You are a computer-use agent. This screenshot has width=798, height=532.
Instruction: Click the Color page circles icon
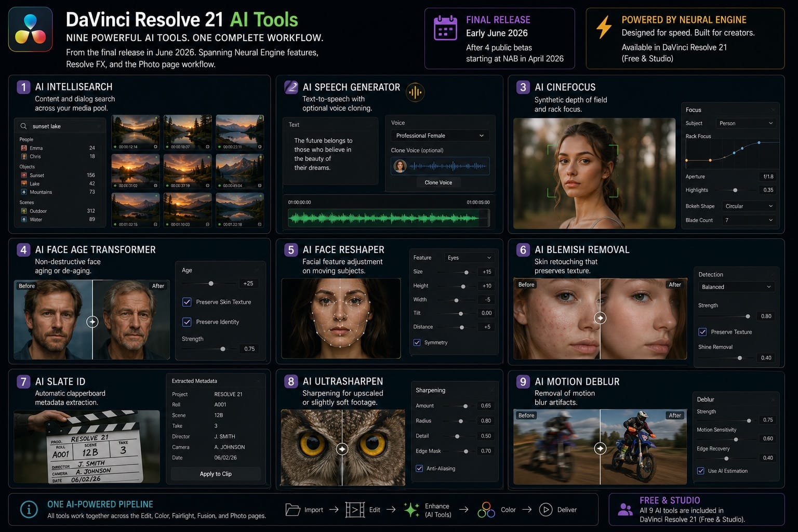tap(486, 510)
